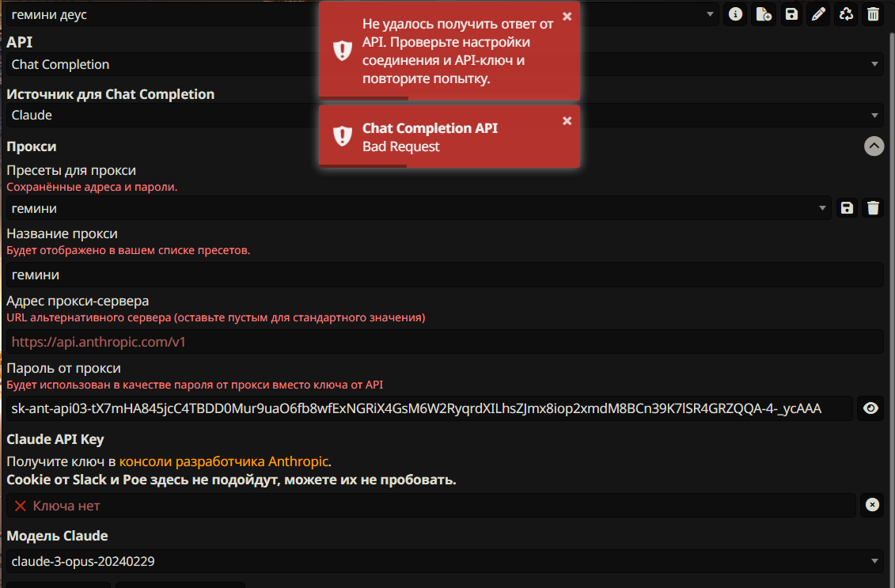Image resolution: width=895 pixels, height=588 pixels.
Task: Click the recycle reload profile icon
Action: tap(846, 14)
